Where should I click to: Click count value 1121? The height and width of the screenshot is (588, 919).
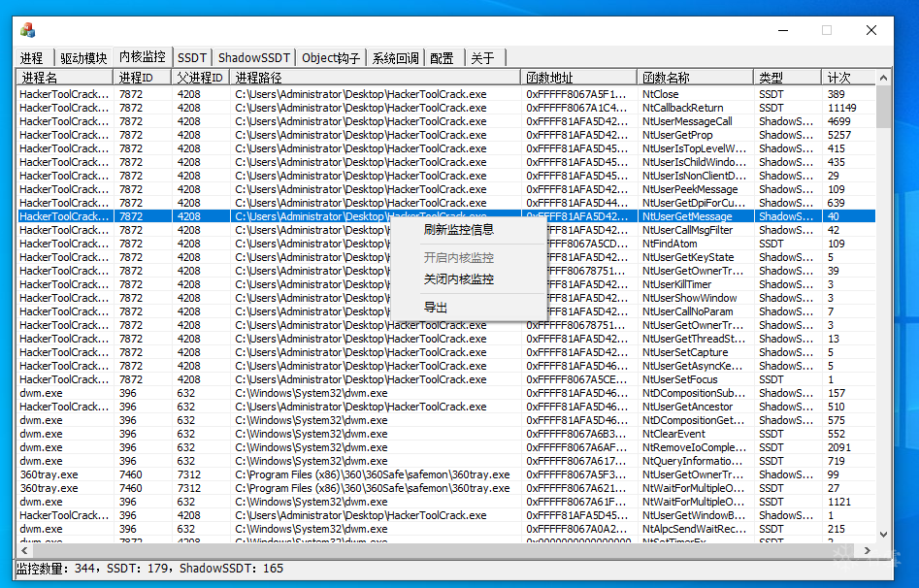839,502
